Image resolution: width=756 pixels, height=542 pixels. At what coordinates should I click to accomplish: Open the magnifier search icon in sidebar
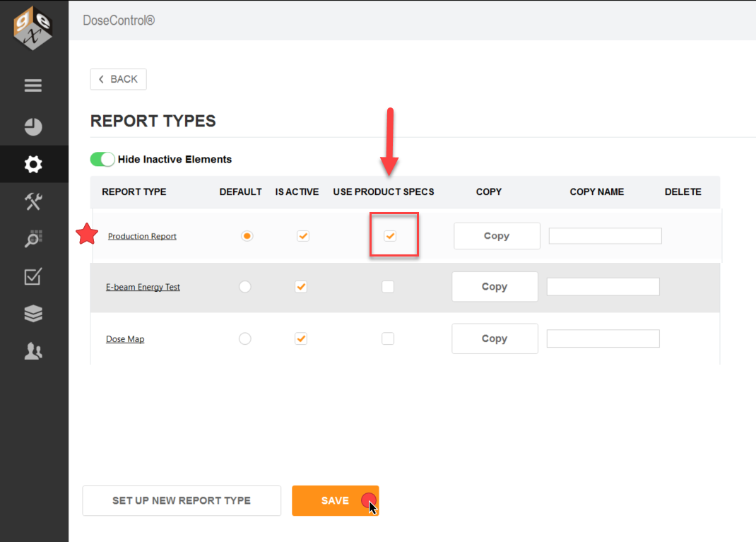pos(33,239)
